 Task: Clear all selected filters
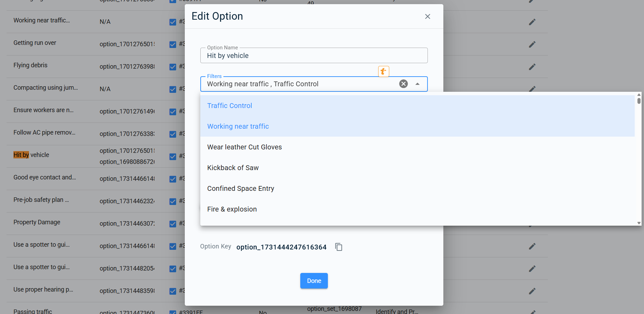(403, 84)
